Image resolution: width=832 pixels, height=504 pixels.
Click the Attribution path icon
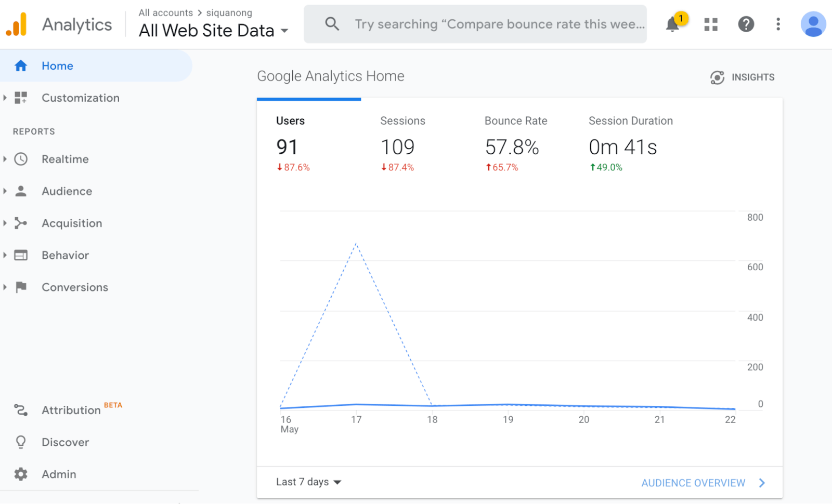pyautogui.click(x=21, y=410)
